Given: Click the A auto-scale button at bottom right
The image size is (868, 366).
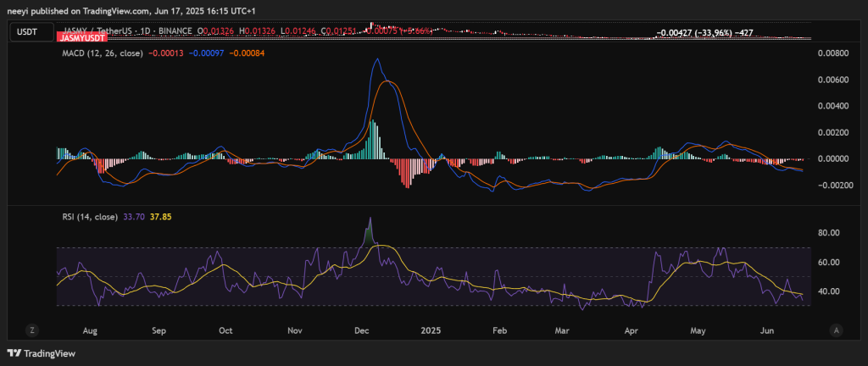Looking at the screenshot, I should point(837,330).
